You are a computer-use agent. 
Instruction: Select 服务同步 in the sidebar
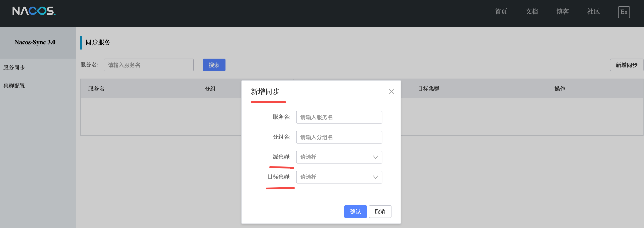click(x=14, y=67)
